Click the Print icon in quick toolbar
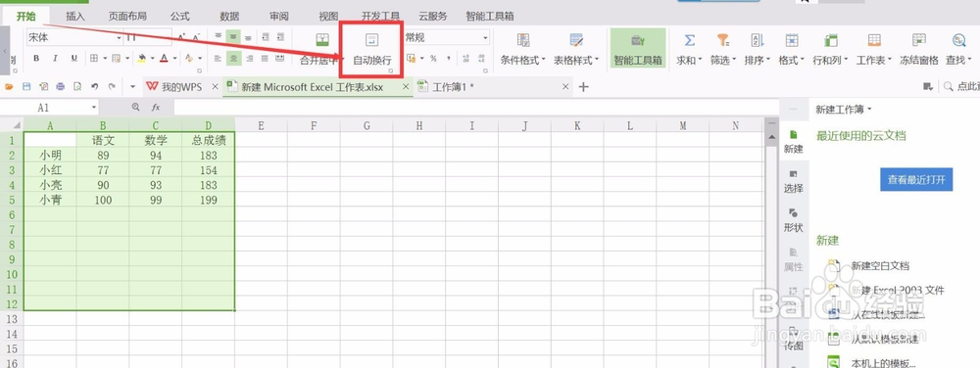 tap(60, 87)
